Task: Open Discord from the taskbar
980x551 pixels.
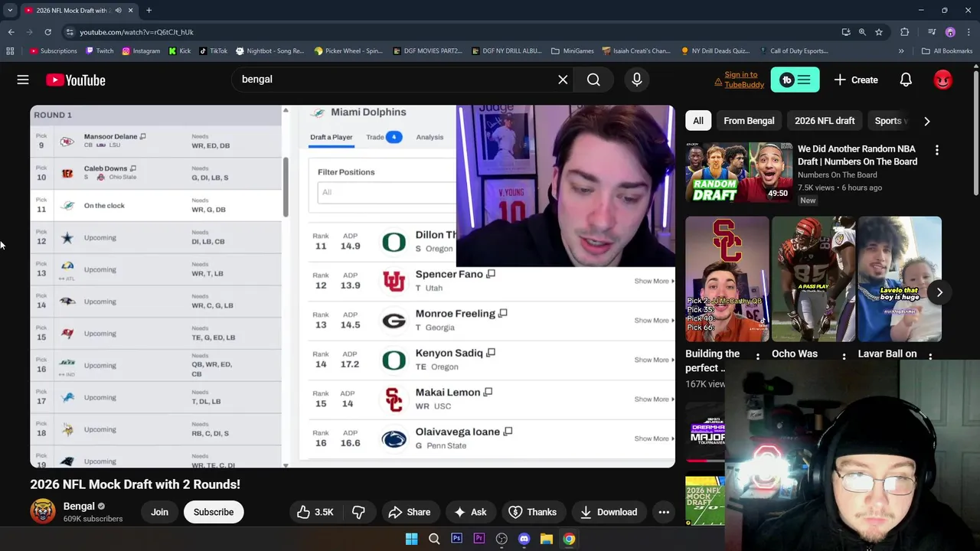Action: tap(524, 539)
